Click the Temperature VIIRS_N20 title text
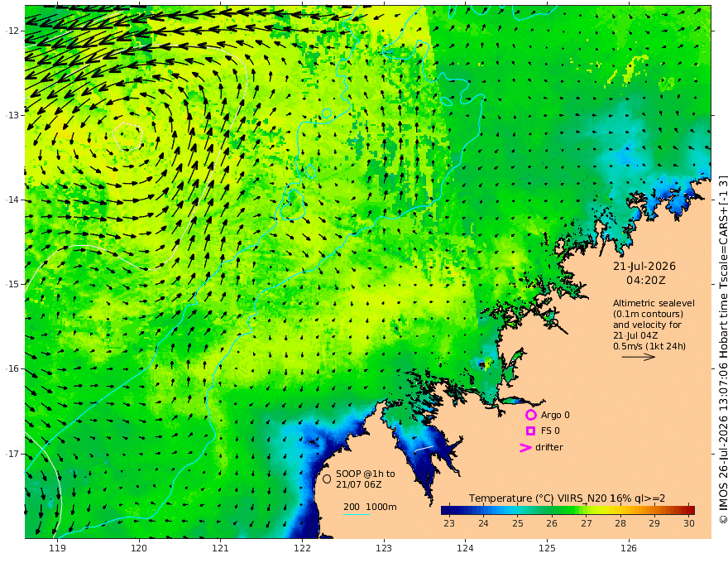728x563 pixels. (567, 498)
